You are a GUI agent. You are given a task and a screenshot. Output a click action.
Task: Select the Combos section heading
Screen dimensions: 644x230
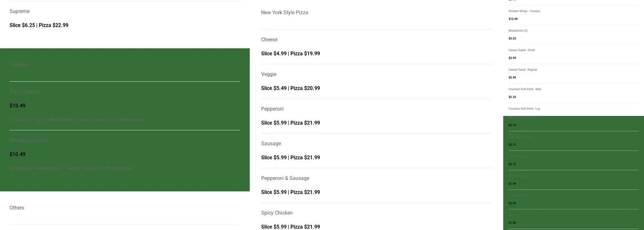pyautogui.click(x=19, y=65)
